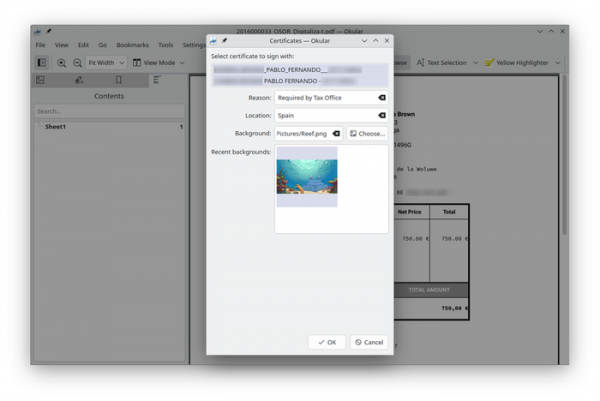Select the Reef recent background thumbnail

pos(307,177)
